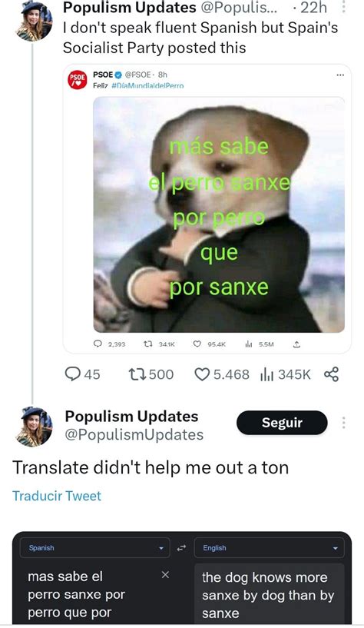
Task: Retweet using the 500 retweets icon
Action: point(137,374)
